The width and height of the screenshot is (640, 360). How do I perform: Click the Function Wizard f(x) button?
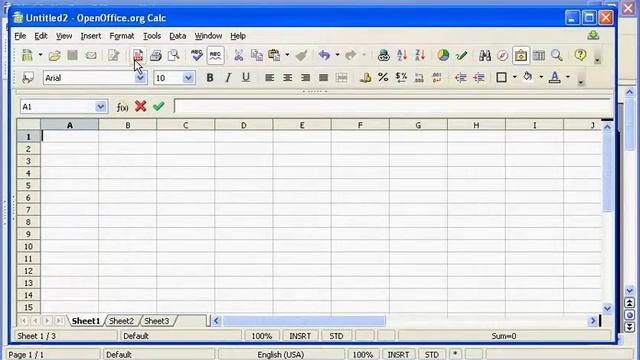pyautogui.click(x=122, y=107)
